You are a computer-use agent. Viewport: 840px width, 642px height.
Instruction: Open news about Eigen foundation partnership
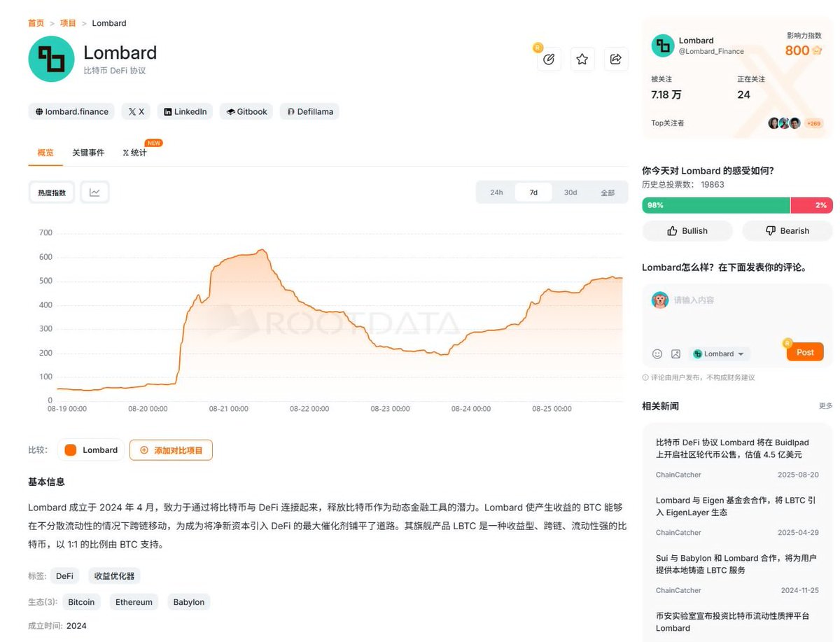click(735, 506)
